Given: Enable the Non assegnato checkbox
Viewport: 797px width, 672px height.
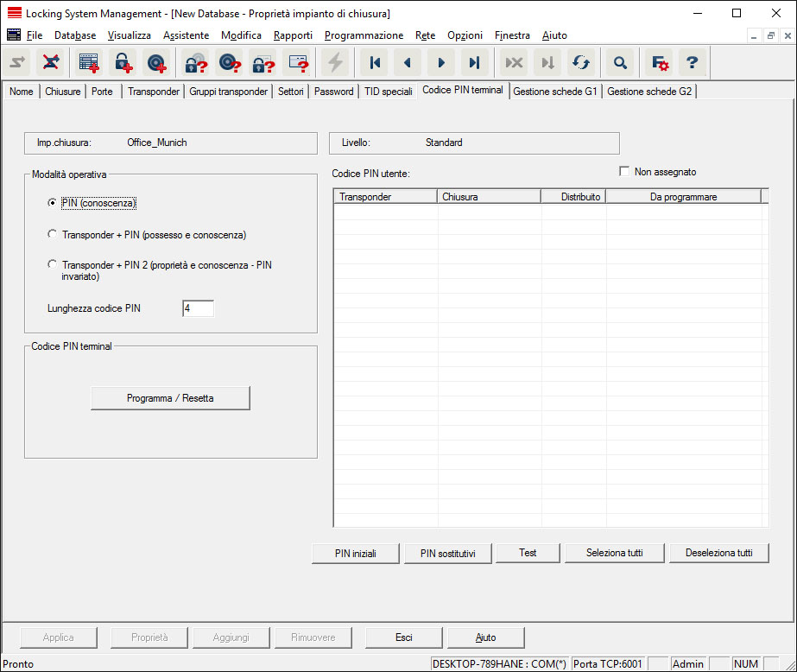Looking at the screenshot, I should tap(624, 172).
